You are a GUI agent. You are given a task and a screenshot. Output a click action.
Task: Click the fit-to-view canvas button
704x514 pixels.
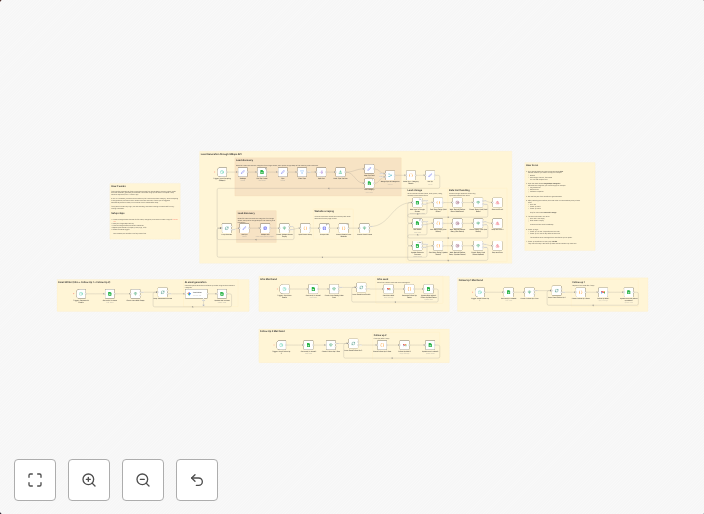click(x=35, y=480)
